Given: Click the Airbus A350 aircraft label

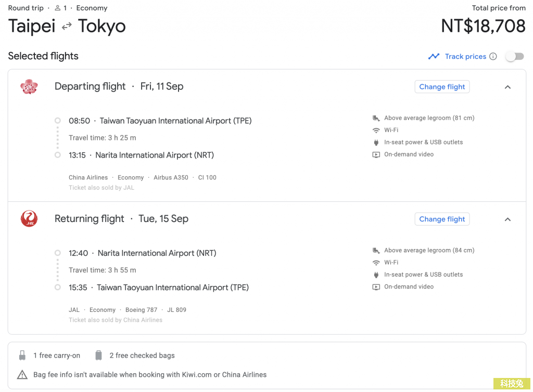Looking at the screenshot, I should pyautogui.click(x=171, y=177).
